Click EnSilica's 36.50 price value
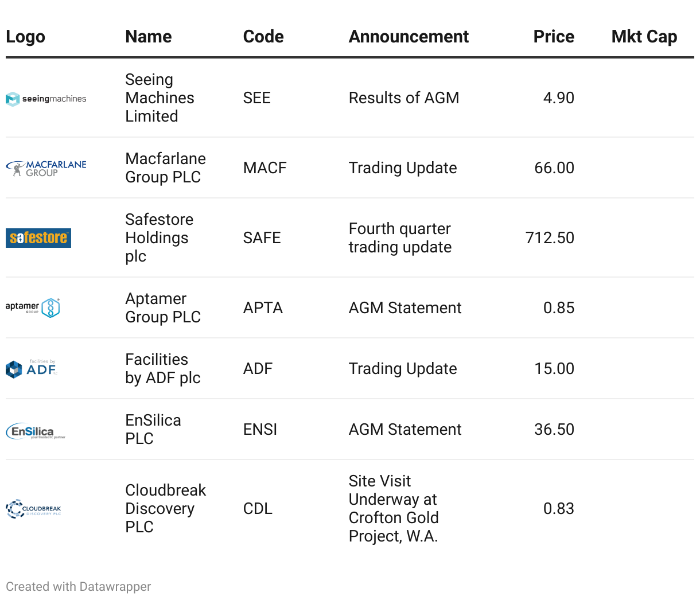The height and width of the screenshot is (600, 700). (554, 430)
